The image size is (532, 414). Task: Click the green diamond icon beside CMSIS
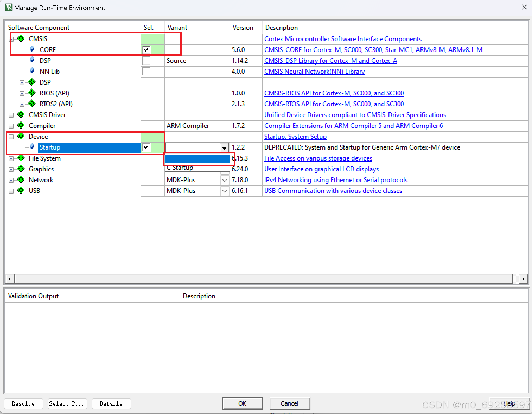(x=21, y=38)
